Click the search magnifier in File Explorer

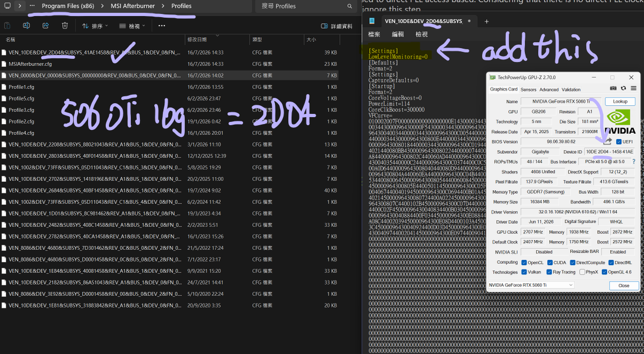[350, 6]
